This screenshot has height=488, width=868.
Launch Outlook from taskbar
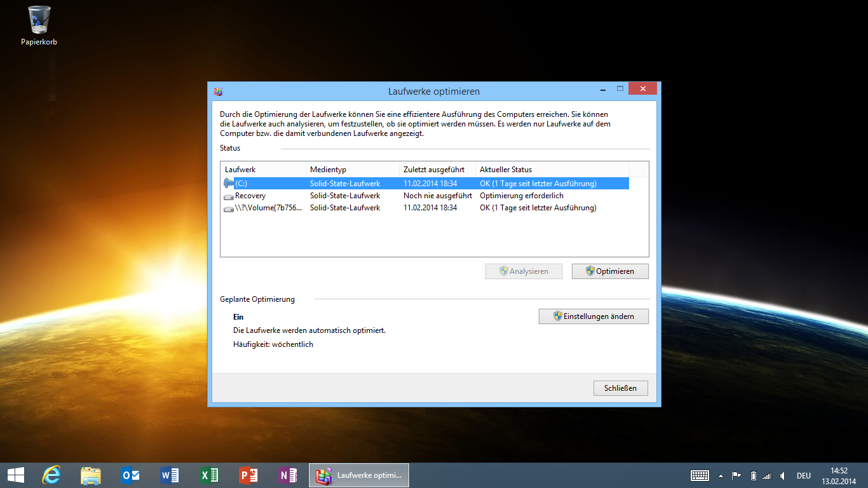point(130,475)
